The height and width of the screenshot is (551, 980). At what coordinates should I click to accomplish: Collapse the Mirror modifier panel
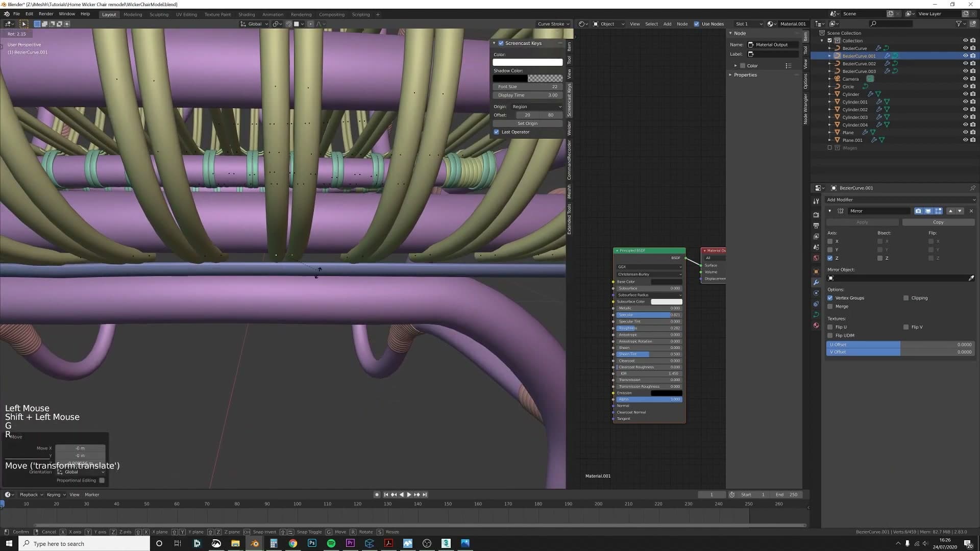[x=829, y=211]
